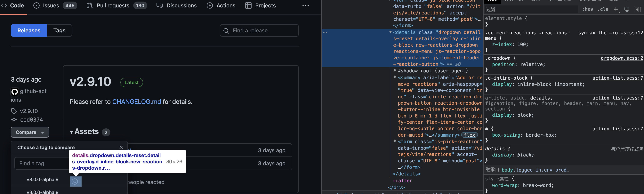Click the v2.9.10 tag link in sidebar
The height and width of the screenshot is (194, 644).
[29, 111]
